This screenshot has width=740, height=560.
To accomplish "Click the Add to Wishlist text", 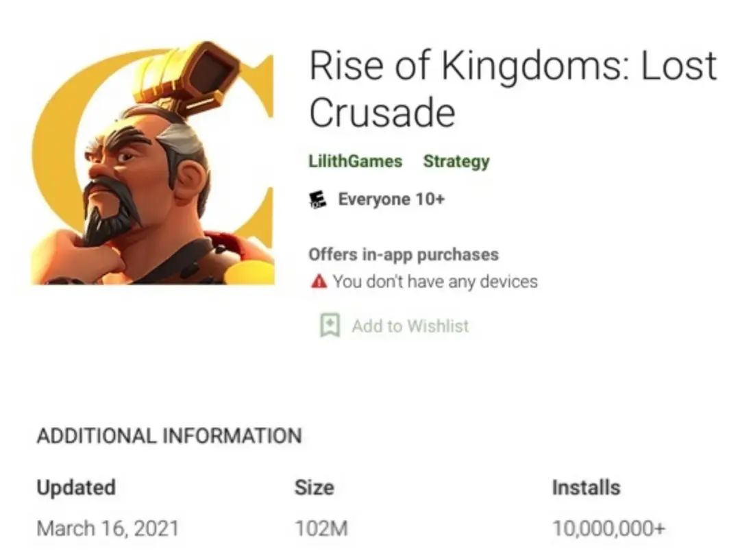I will pos(410,326).
